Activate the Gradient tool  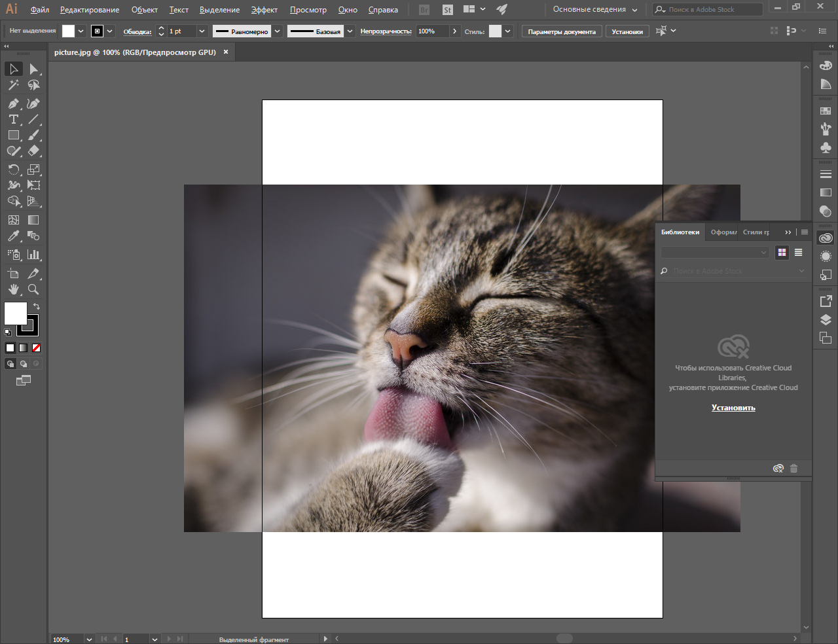(34, 219)
